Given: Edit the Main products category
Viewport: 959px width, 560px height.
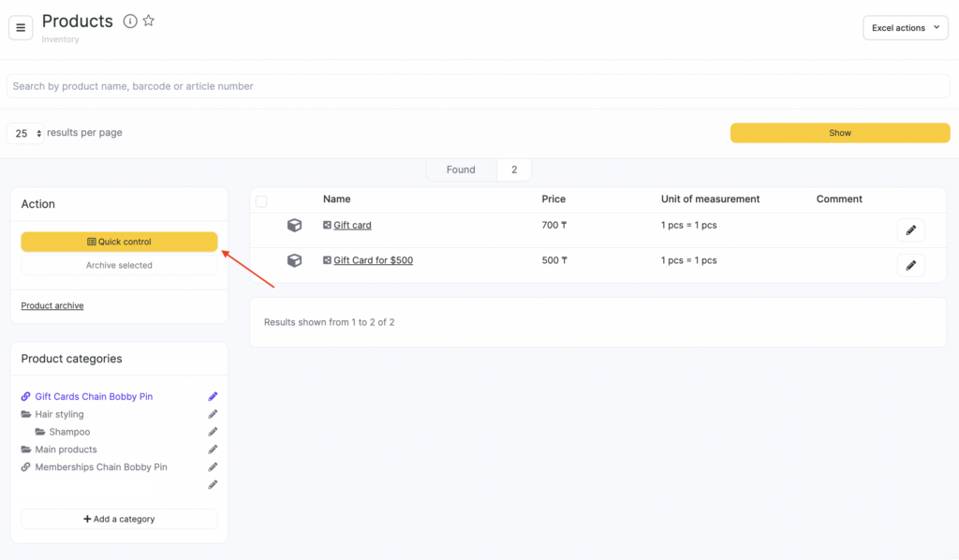Looking at the screenshot, I should coord(213,449).
